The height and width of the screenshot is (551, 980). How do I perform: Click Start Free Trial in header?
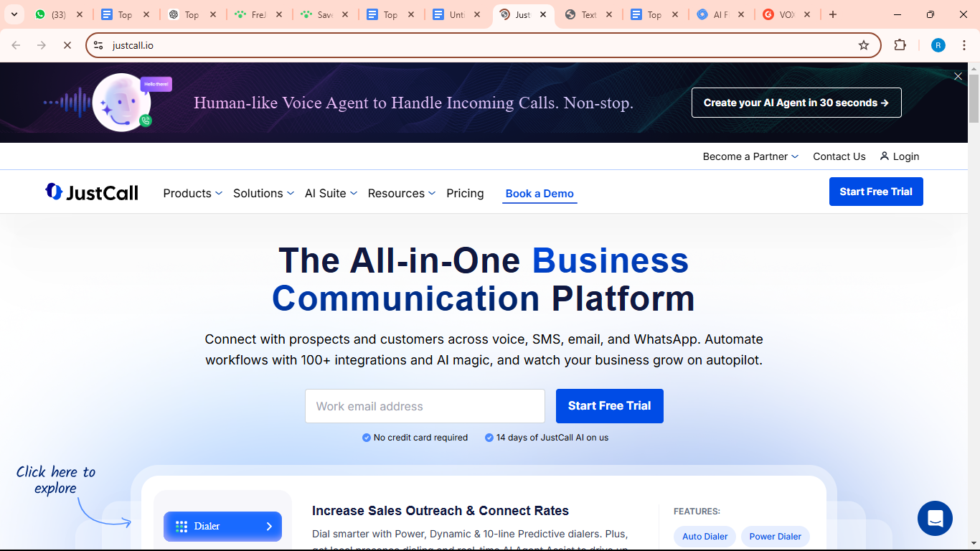(x=876, y=192)
